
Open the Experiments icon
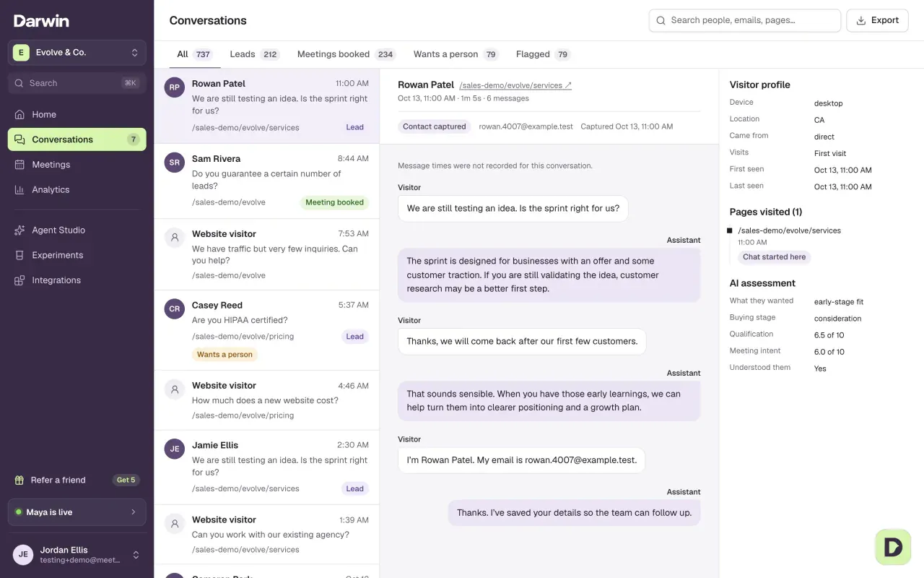(19, 255)
